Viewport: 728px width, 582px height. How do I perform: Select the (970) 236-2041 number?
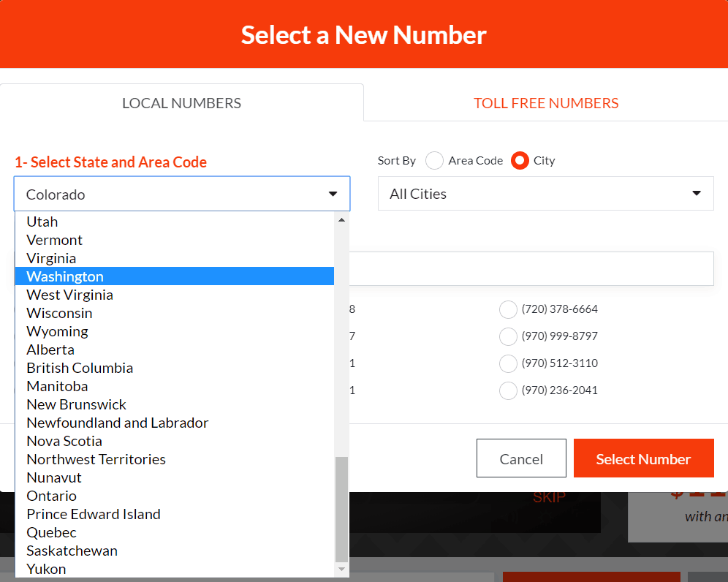508,390
